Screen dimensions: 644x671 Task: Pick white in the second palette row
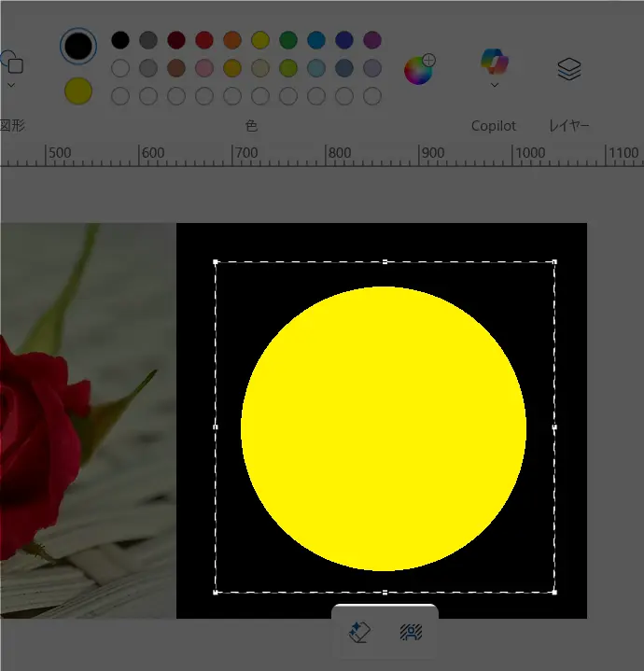[120, 68]
